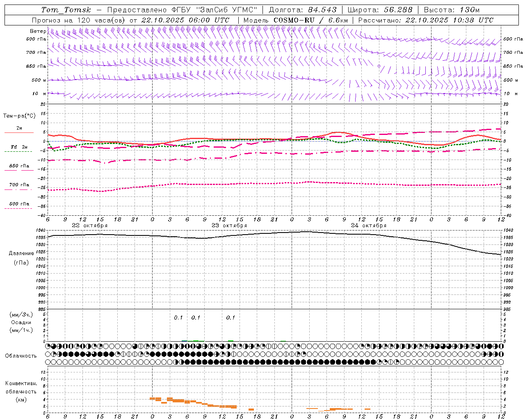Click the station name Tom_Tomsk

pyautogui.click(x=66, y=10)
